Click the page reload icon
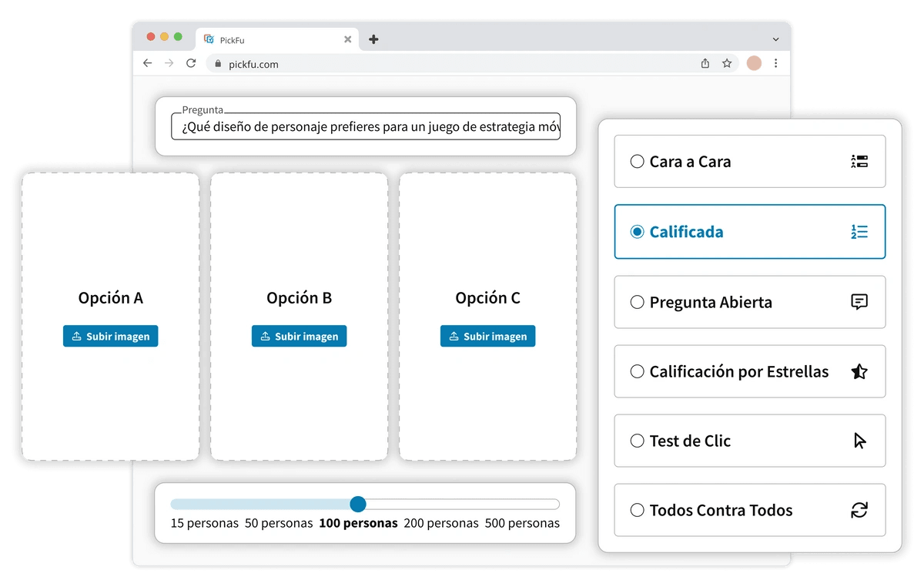Image resolution: width=924 pixels, height=587 pixels. coord(191,63)
